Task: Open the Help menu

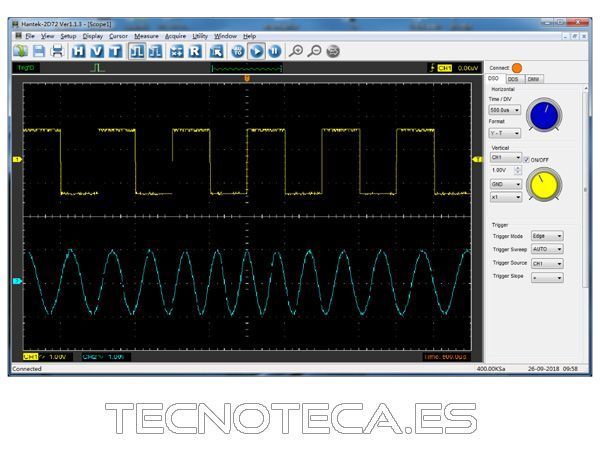Action: (249, 36)
